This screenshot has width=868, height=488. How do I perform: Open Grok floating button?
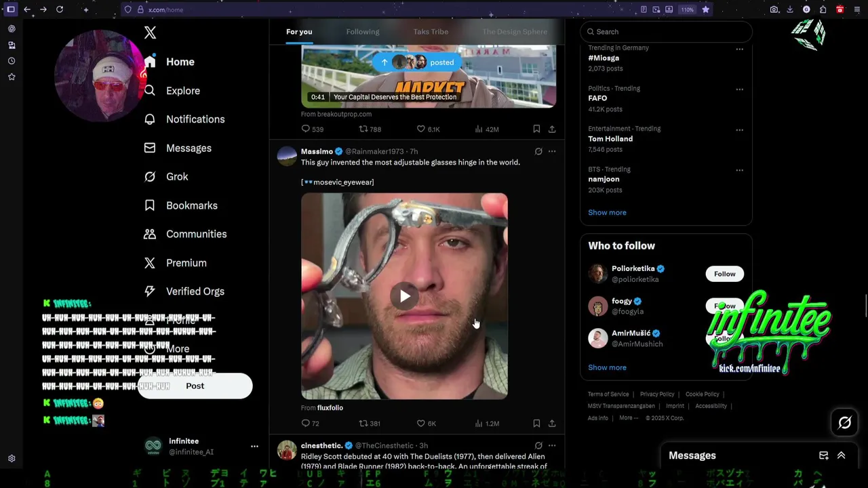coord(844,423)
